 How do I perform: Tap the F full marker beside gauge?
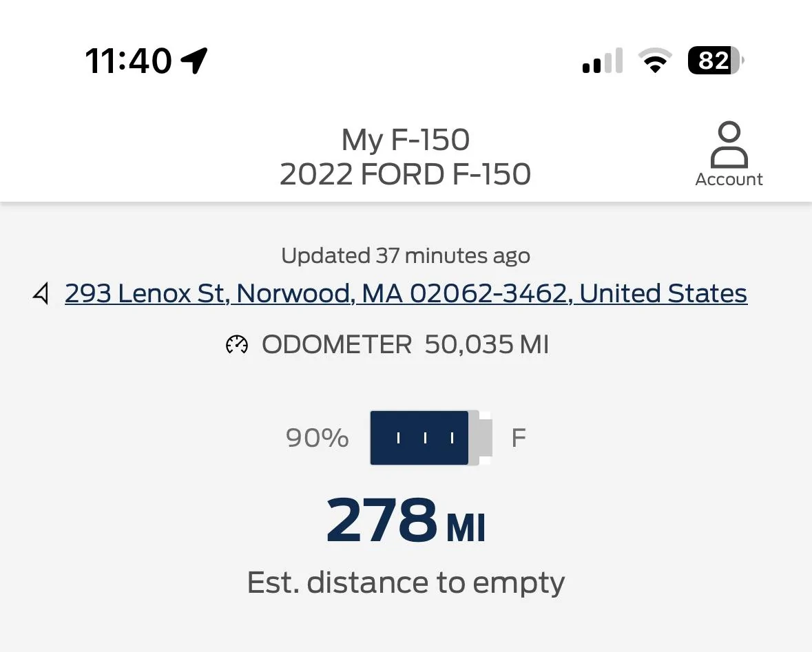click(x=519, y=438)
